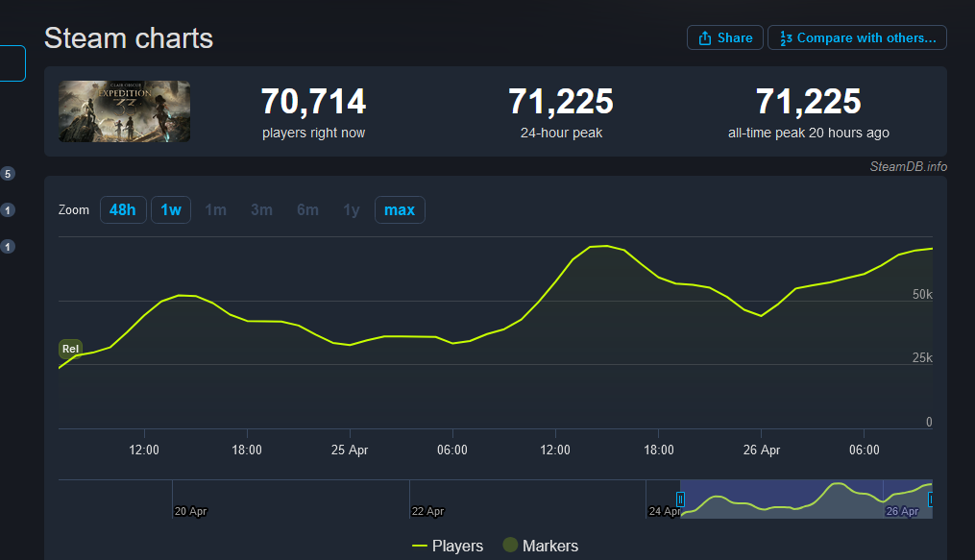The image size is (975, 560).
Task: Click the 20 Apr label in navigator
Action: coord(190,512)
